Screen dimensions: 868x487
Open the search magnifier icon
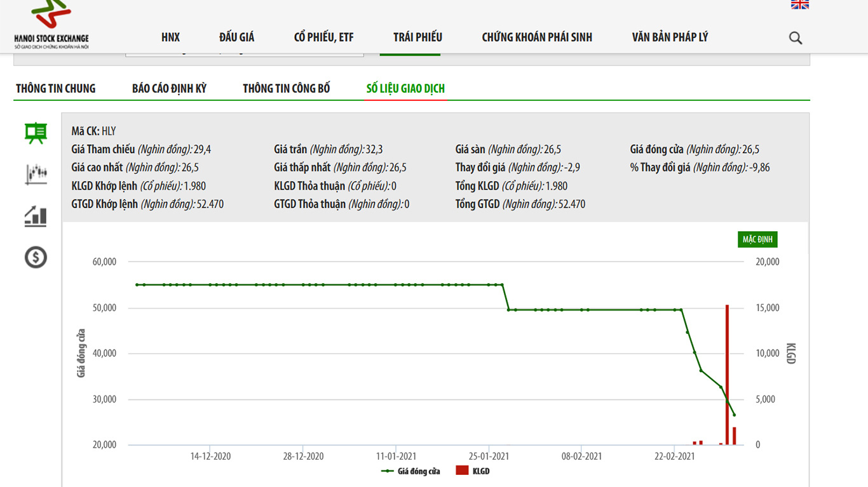[796, 38]
